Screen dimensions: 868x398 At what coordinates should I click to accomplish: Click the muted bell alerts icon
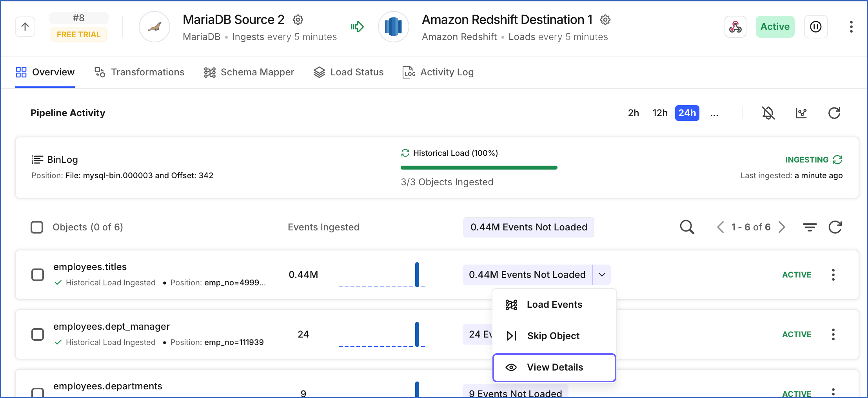tap(768, 113)
